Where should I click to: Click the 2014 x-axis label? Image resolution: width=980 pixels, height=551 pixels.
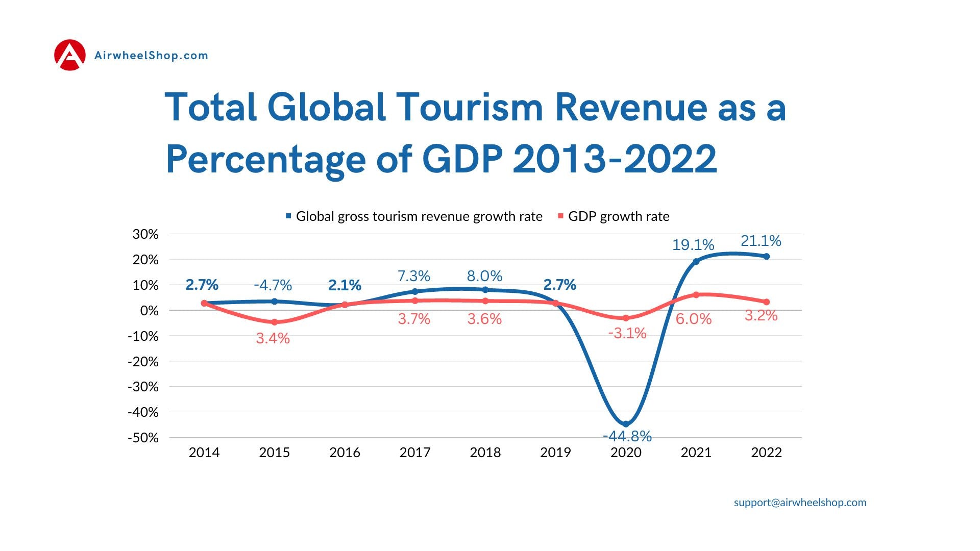pyautogui.click(x=204, y=453)
